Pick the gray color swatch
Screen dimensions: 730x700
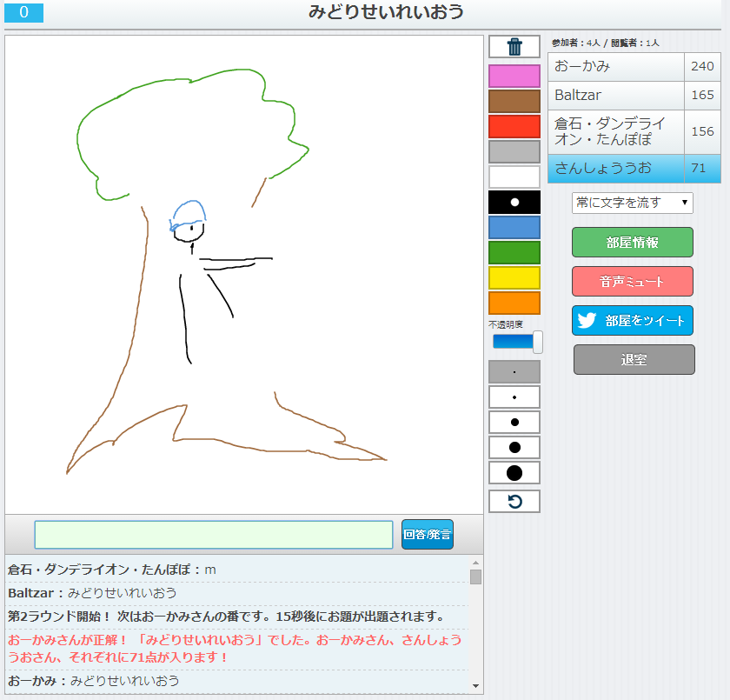pos(514,152)
